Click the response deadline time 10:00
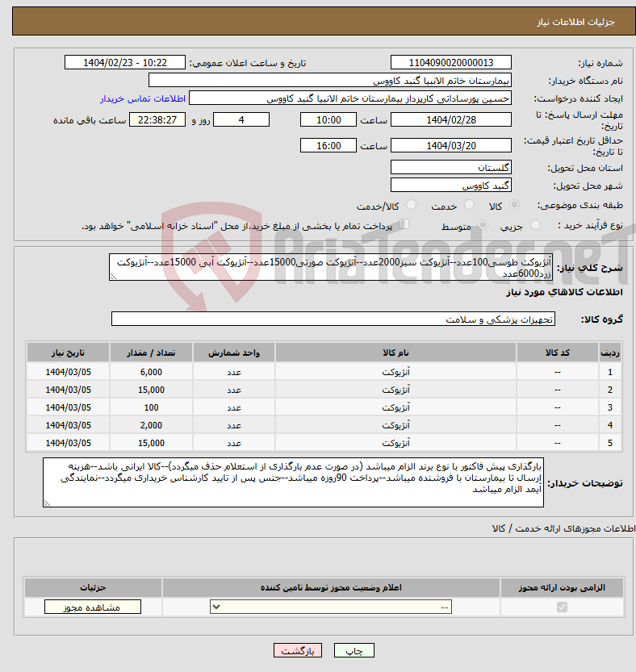Image resolution: width=636 pixels, height=672 pixels. tap(328, 120)
